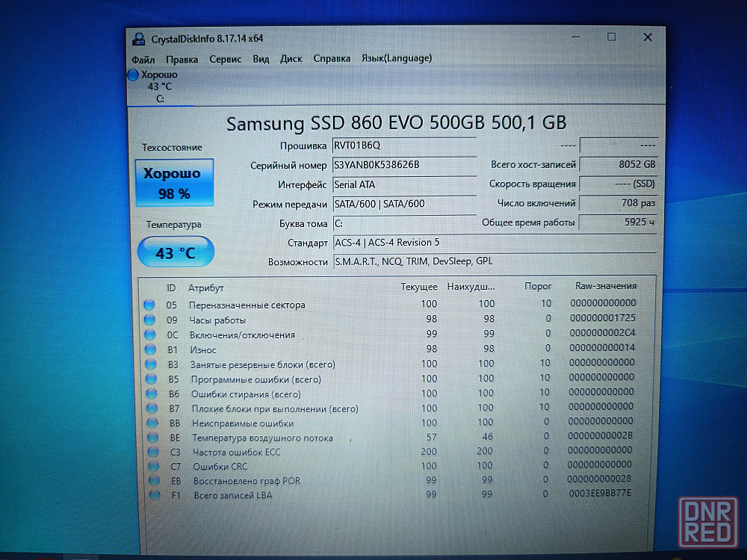Maximize the CrystalDiskInfo window
Image resolution: width=747 pixels, height=560 pixels.
point(611,37)
